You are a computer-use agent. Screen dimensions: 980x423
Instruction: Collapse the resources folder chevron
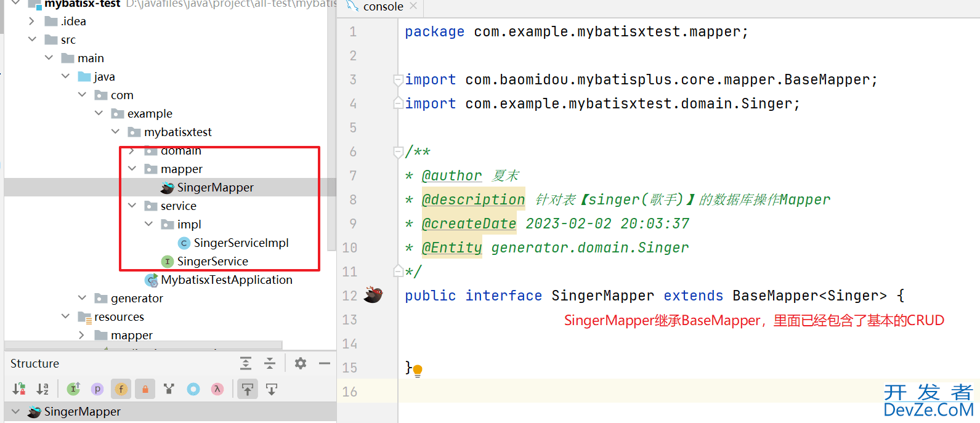coord(65,316)
